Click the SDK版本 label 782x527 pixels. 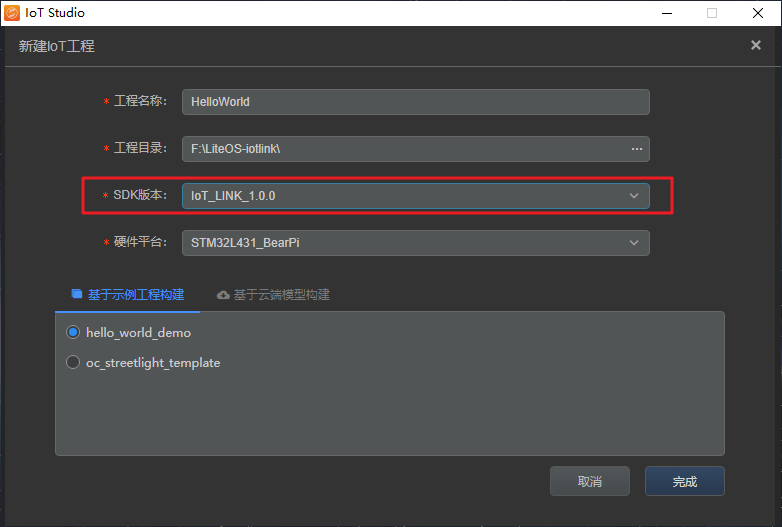click(140, 195)
